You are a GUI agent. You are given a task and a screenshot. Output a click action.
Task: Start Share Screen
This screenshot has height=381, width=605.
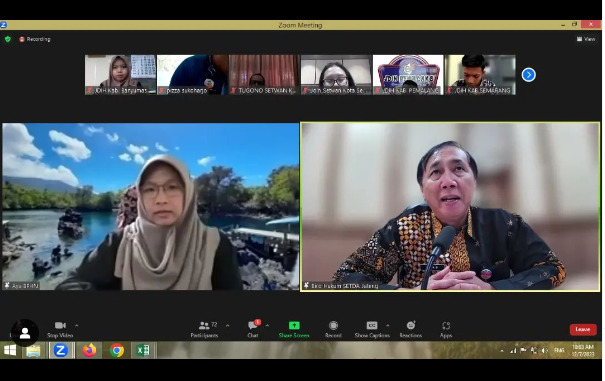294,329
